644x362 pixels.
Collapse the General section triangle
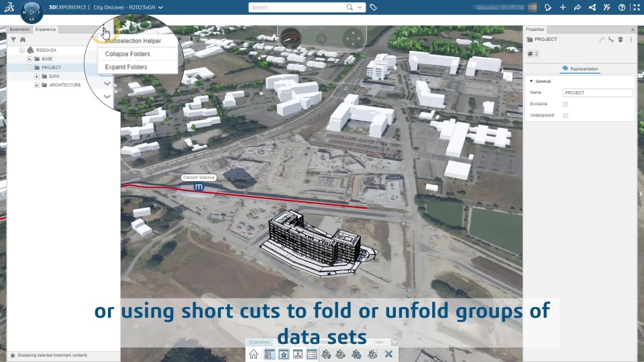click(531, 81)
